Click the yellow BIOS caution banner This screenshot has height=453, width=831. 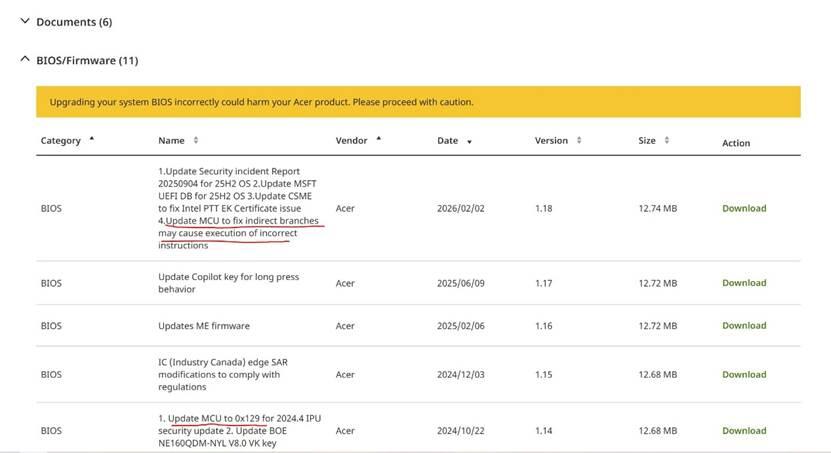[418, 102]
